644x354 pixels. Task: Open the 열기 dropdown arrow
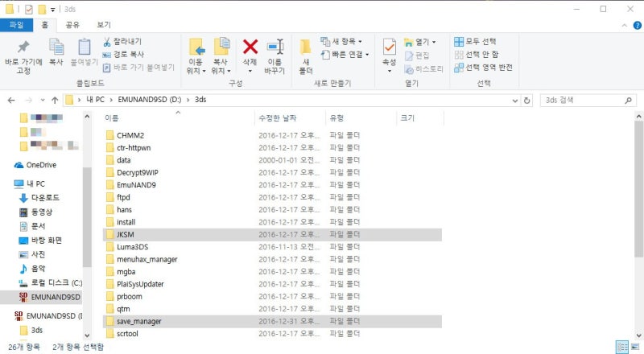(434, 42)
